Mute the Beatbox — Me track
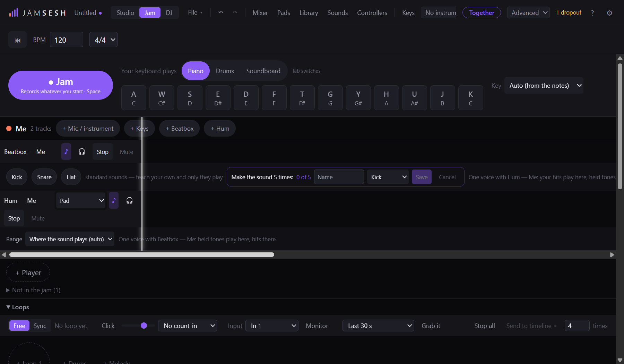 [127, 152]
